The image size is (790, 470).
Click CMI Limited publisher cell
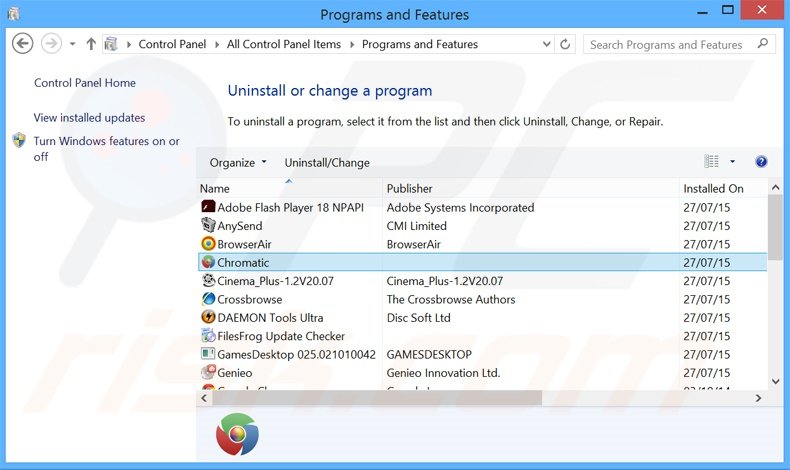(x=417, y=226)
